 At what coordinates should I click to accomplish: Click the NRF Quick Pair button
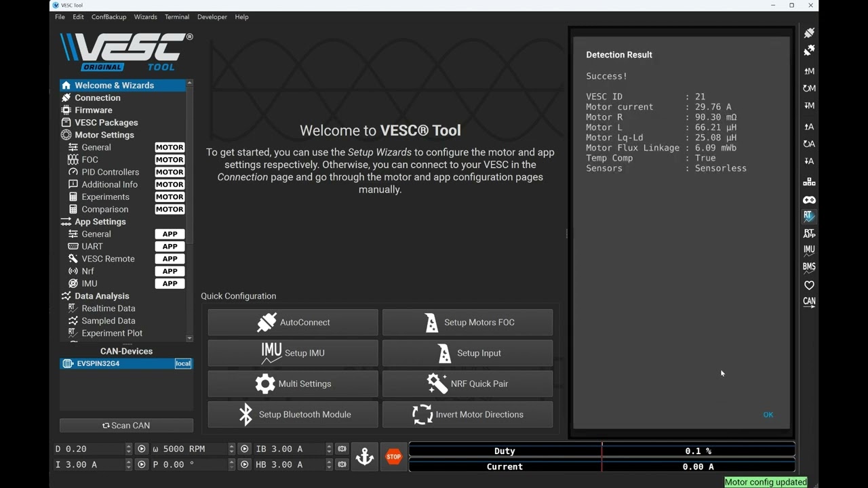click(x=467, y=384)
